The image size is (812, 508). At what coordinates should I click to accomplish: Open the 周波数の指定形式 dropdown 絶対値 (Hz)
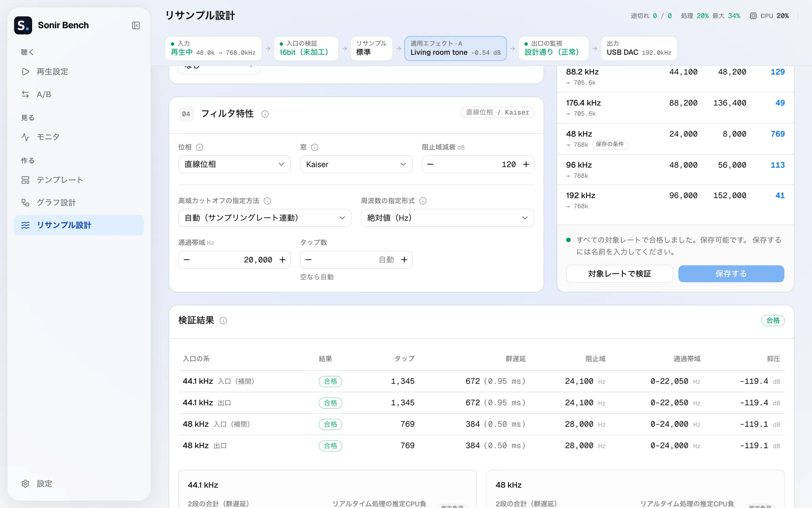click(448, 218)
